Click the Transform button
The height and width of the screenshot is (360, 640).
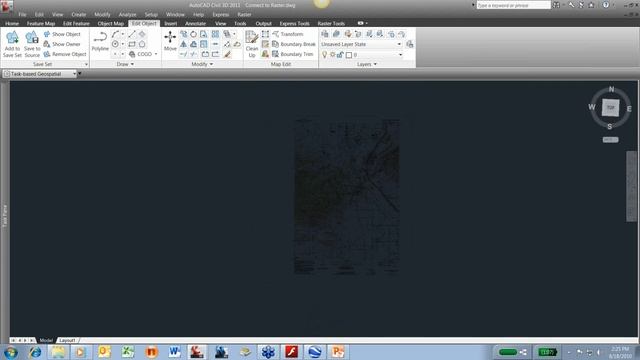[x=287, y=34]
